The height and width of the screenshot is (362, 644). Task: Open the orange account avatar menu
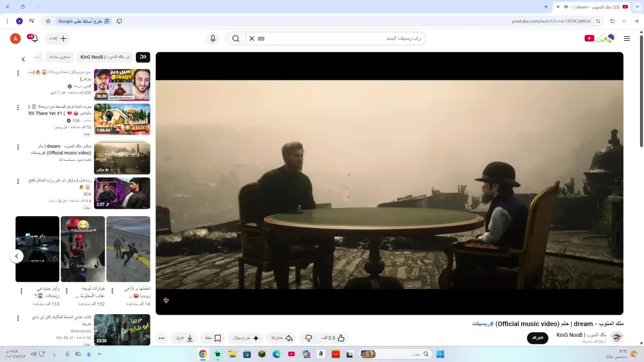pos(16,38)
